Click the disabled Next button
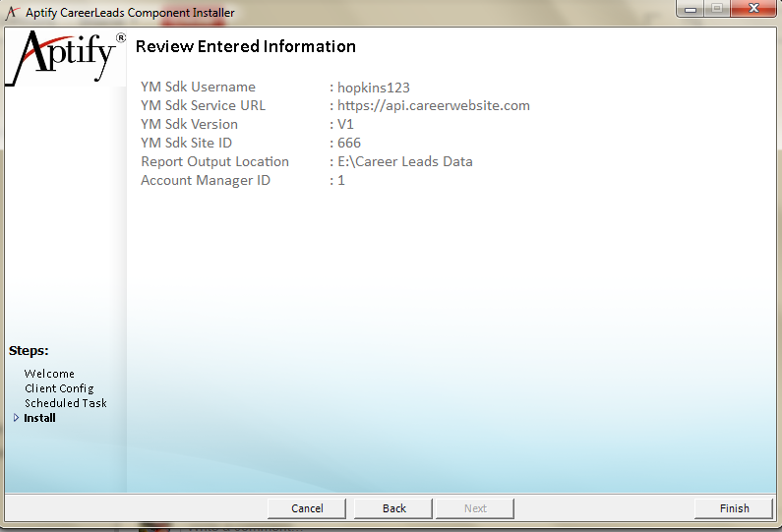 point(475,508)
